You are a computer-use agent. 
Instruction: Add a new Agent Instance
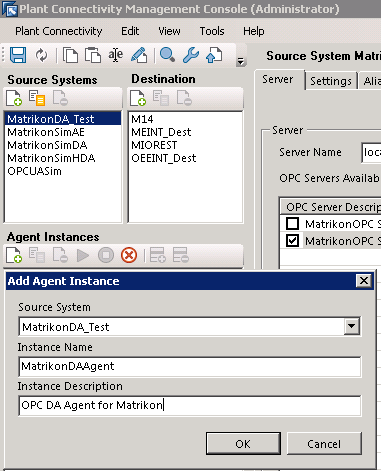click(x=14, y=255)
